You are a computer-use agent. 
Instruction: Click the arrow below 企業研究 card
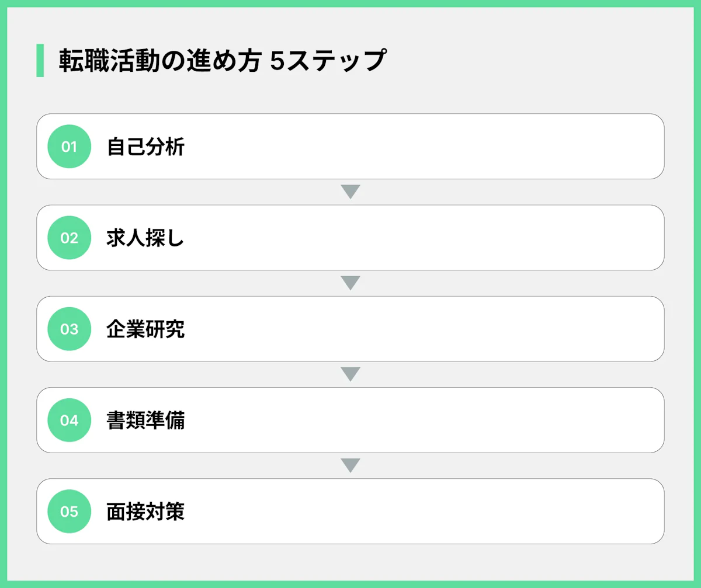pos(350,374)
